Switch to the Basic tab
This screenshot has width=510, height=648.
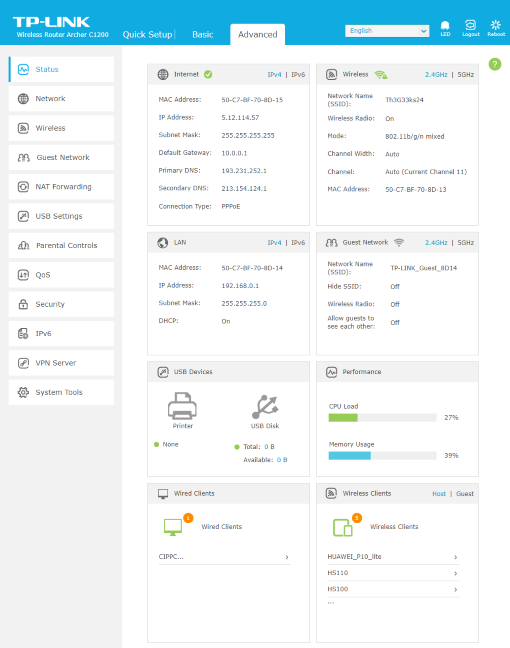tap(203, 34)
